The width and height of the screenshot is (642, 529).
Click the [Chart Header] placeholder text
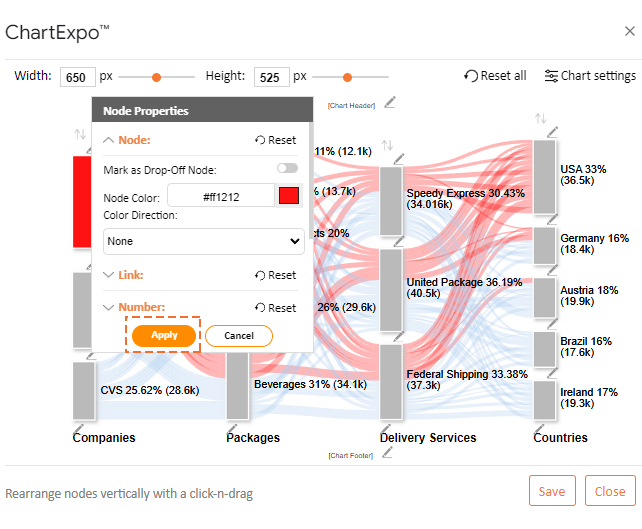coord(351,106)
